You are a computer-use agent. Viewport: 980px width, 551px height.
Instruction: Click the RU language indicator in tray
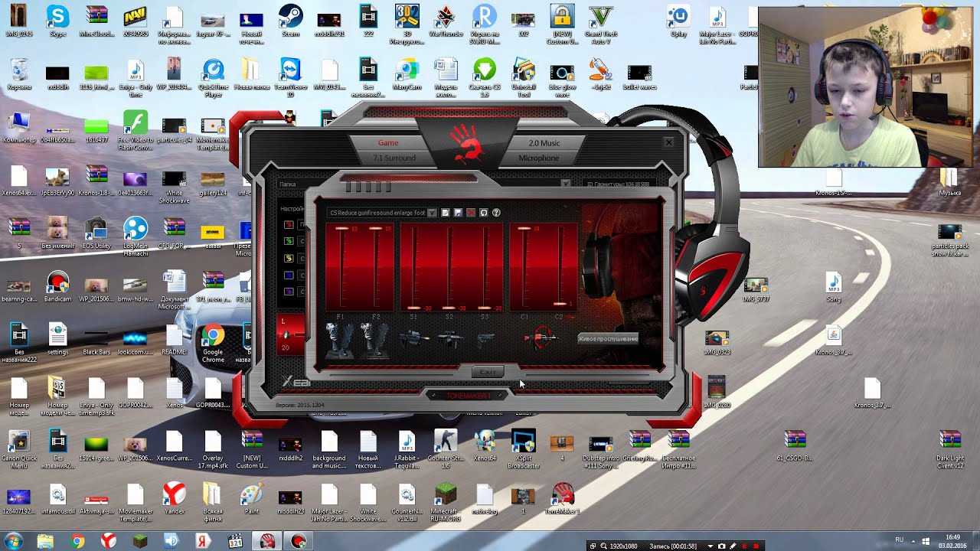click(x=900, y=540)
